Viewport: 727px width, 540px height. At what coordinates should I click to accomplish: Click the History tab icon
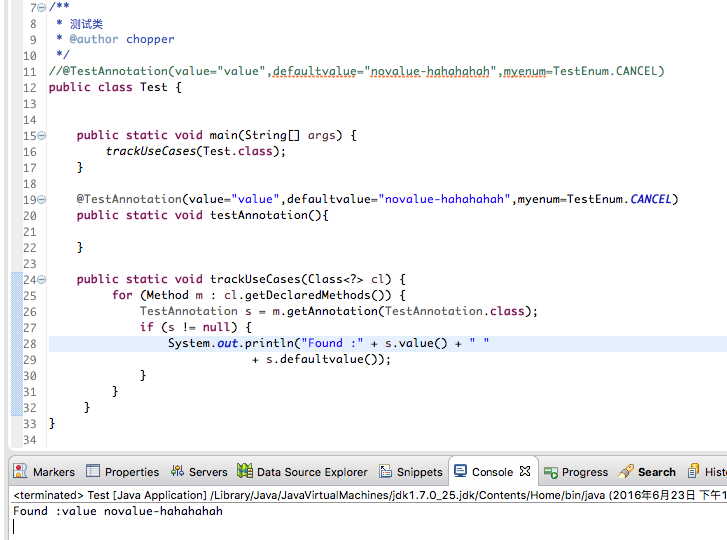pyautogui.click(x=693, y=471)
